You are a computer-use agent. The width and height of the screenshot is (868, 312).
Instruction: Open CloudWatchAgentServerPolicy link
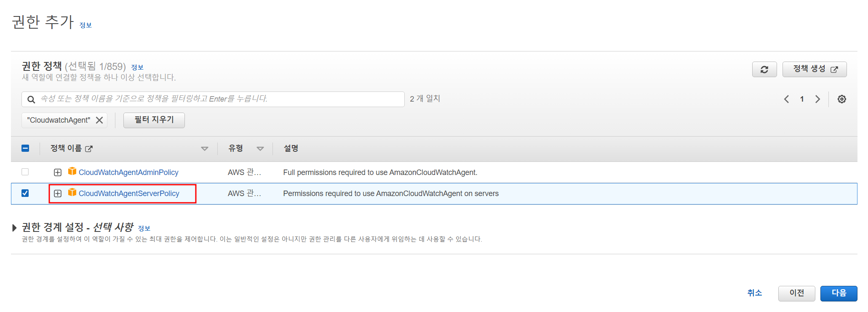[x=129, y=194]
